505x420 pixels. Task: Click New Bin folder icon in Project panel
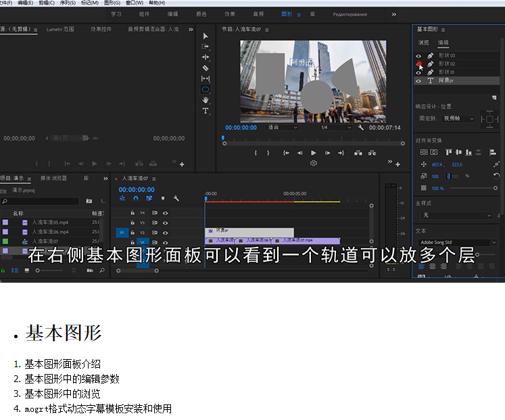tap(89, 201)
